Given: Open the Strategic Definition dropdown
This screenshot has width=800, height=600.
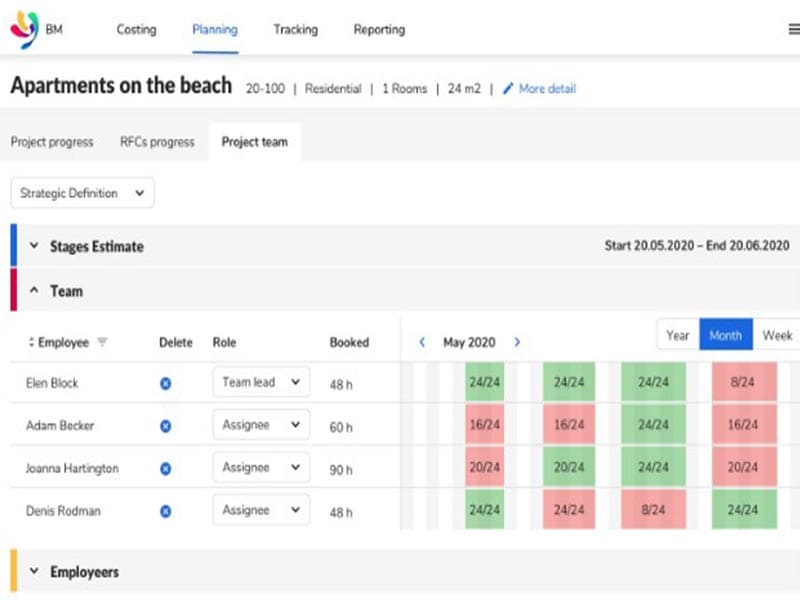Looking at the screenshot, I should click(x=82, y=193).
